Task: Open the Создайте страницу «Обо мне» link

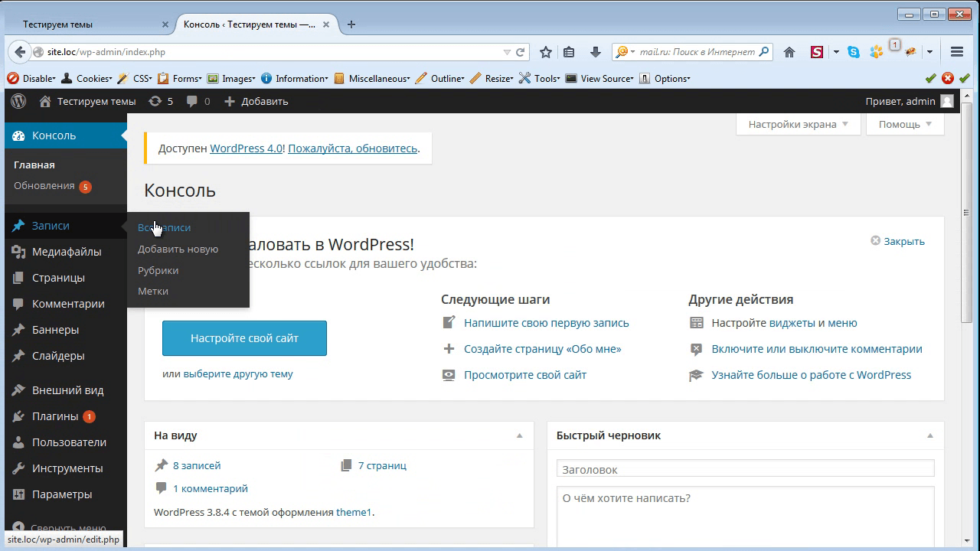Action: click(543, 349)
